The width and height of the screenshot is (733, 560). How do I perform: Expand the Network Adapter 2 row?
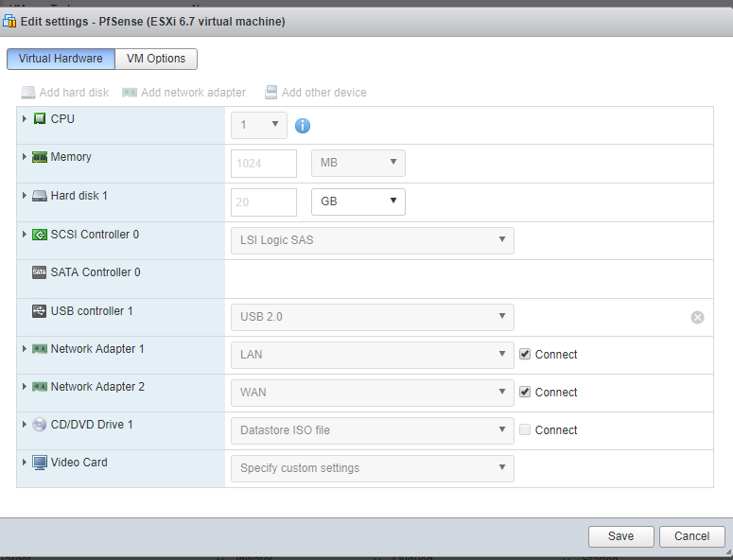pos(25,387)
